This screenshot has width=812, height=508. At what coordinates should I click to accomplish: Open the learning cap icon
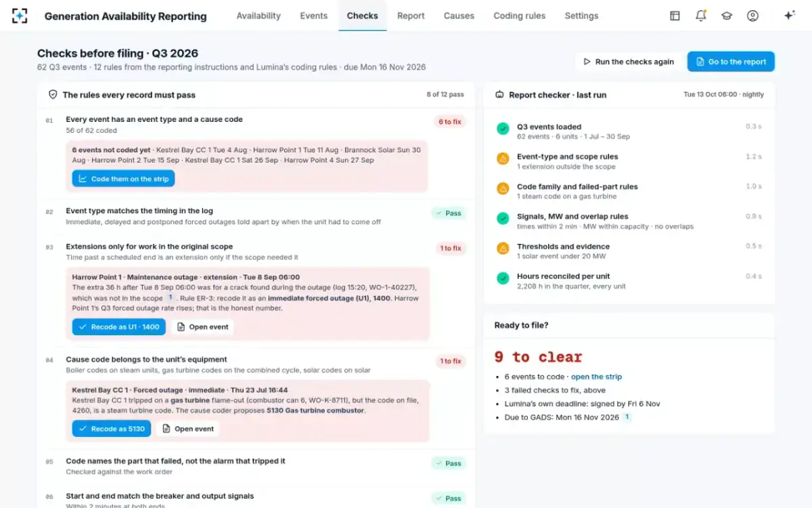point(727,16)
